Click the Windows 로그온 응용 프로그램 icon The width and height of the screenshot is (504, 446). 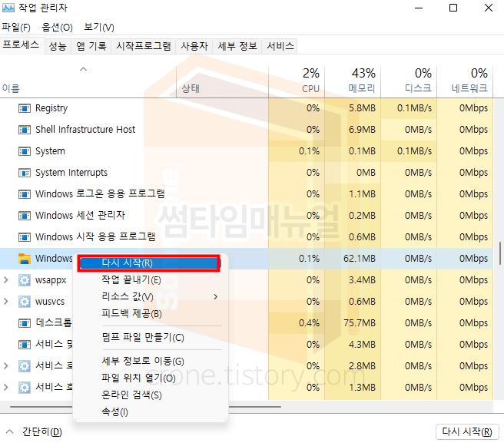25,194
